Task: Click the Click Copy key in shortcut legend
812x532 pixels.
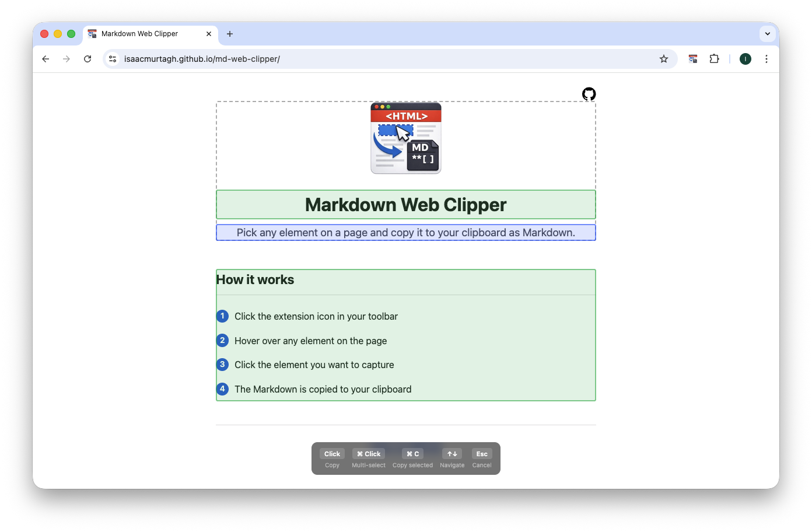Action: pyautogui.click(x=331, y=453)
